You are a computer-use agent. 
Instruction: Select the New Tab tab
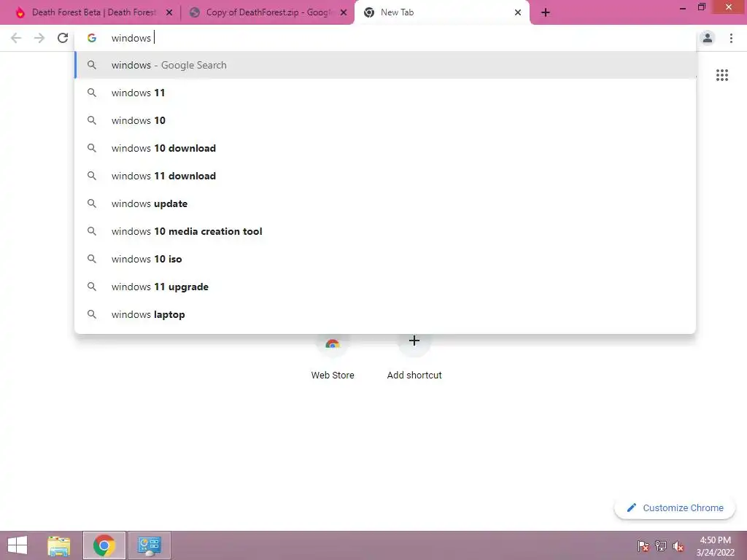[441, 12]
